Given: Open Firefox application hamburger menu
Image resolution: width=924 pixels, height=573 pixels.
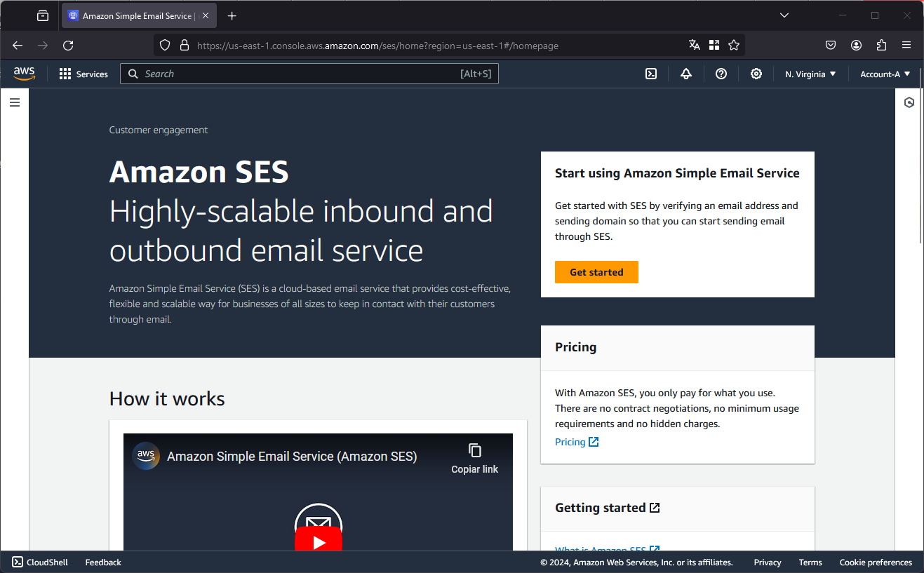Looking at the screenshot, I should click(906, 45).
